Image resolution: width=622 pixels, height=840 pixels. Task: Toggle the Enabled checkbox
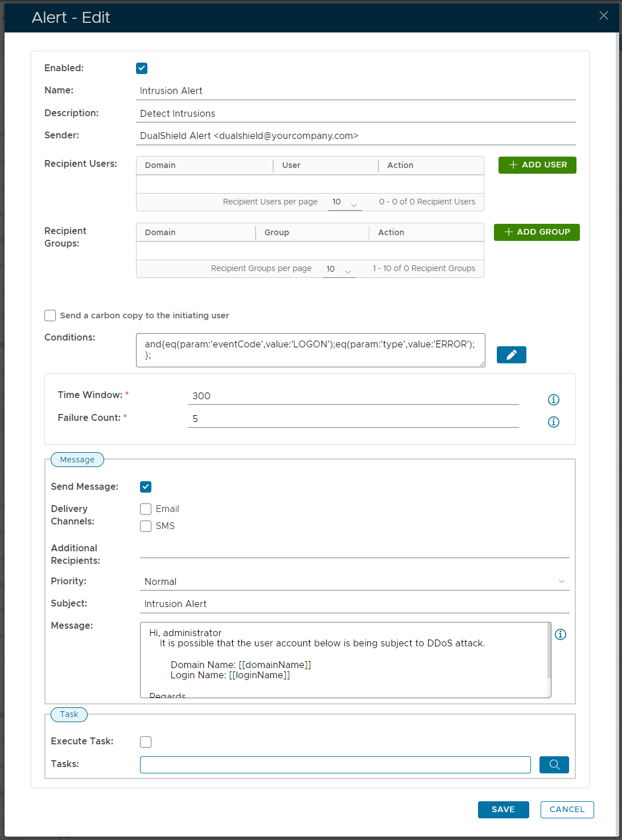click(x=142, y=68)
